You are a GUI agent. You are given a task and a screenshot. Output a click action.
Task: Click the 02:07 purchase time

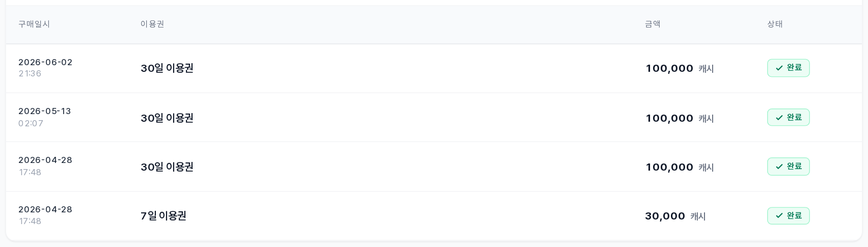[31, 123]
